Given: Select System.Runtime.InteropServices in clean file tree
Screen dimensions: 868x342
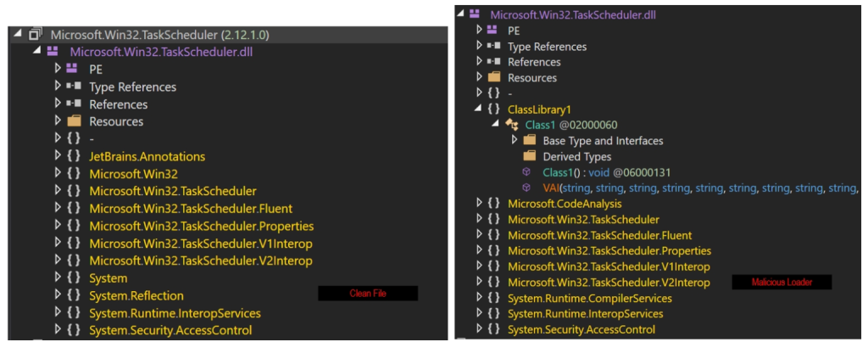Looking at the screenshot, I should 175,312.
